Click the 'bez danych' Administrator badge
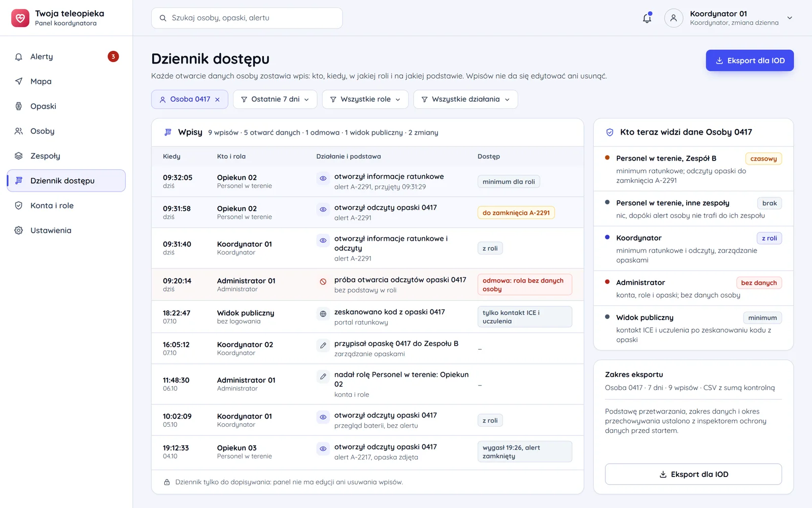Screen dimensions: 812x508 pyautogui.click(x=759, y=283)
